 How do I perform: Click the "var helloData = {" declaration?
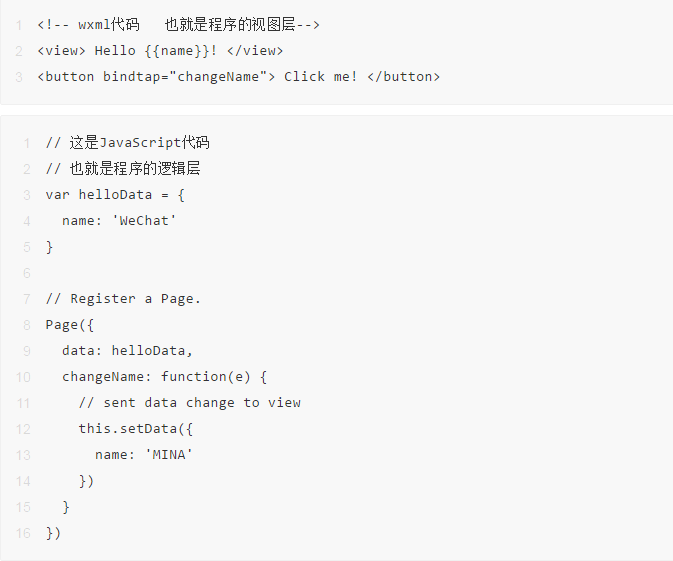115,194
